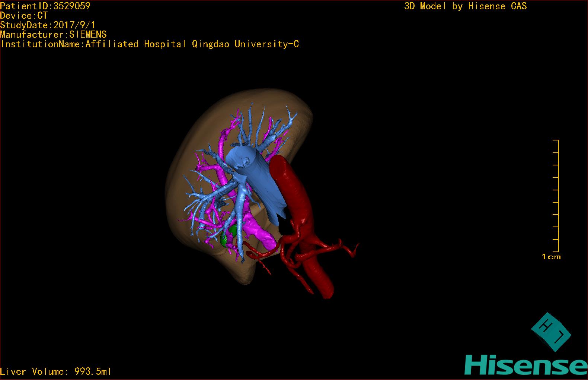Click the Device:CT label
588x380 pixels.
pyautogui.click(x=24, y=16)
